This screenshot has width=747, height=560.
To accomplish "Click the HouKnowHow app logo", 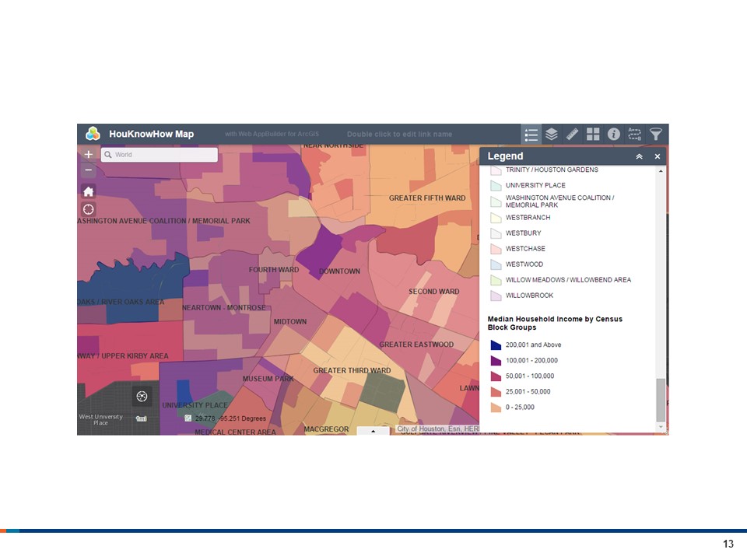I will (93, 134).
